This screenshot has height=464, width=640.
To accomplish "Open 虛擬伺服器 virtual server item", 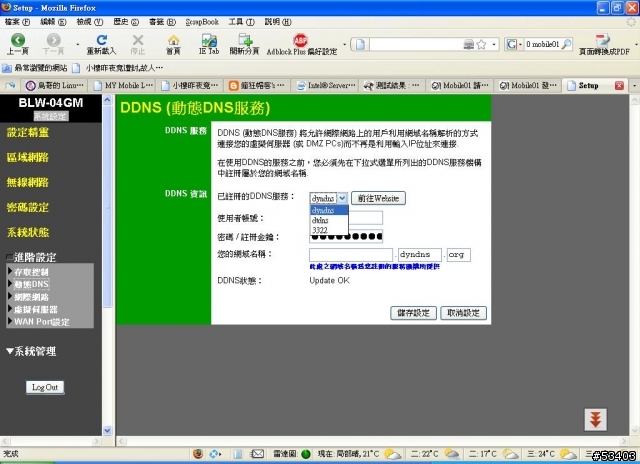I will [36, 309].
